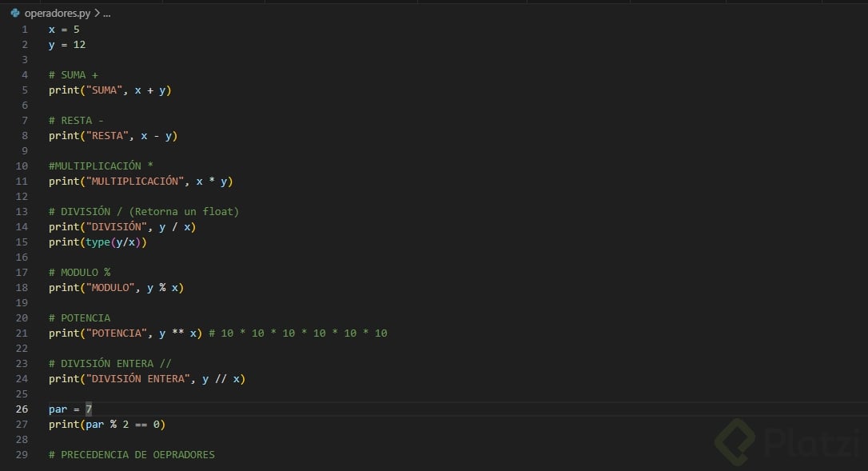Click line number 14 in the gutter
This screenshot has width=868, height=471.
point(22,227)
